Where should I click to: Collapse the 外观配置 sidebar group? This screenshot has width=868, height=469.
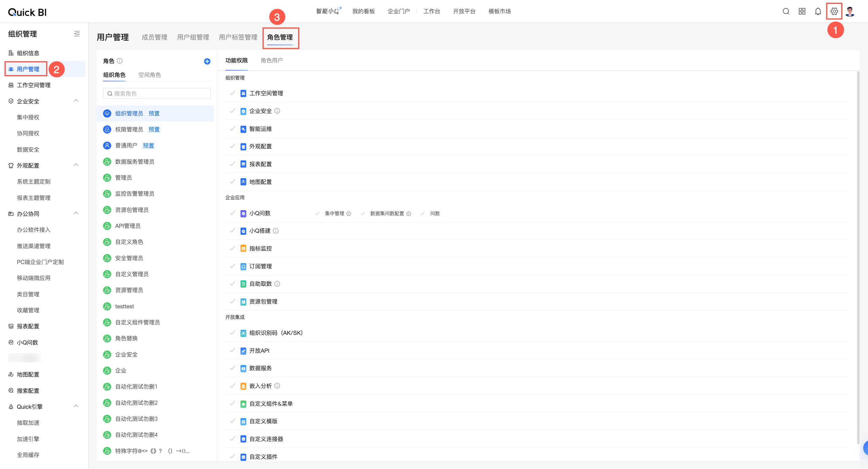click(76, 165)
